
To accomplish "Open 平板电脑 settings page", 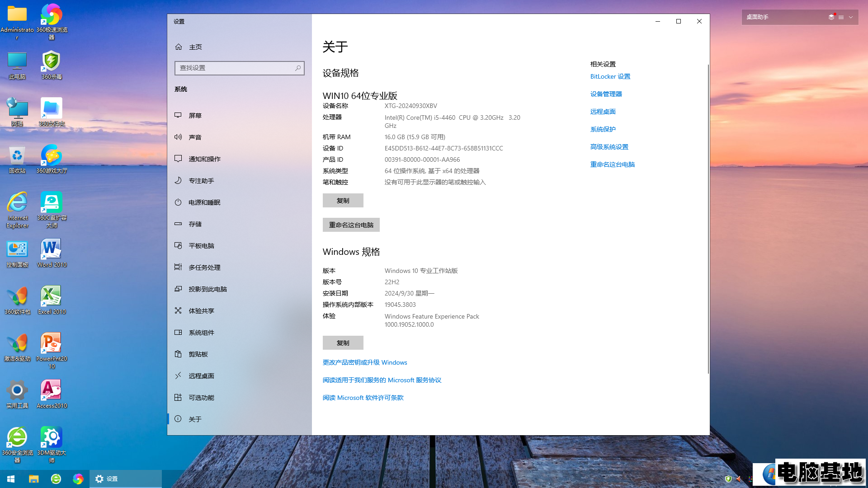I will pyautogui.click(x=240, y=246).
